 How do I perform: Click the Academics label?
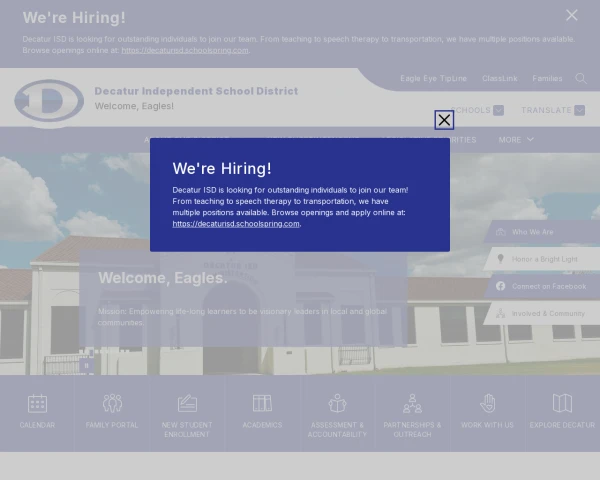click(x=262, y=425)
